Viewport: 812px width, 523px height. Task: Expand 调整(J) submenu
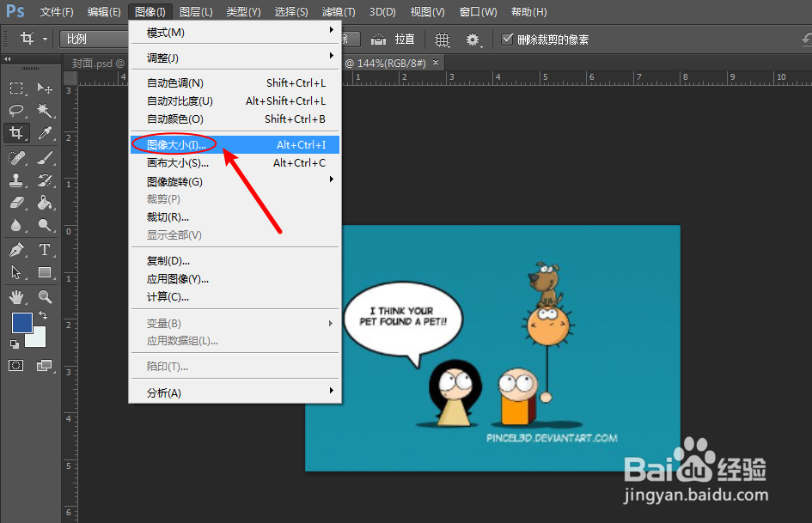pyautogui.click(x=235, y=58)
